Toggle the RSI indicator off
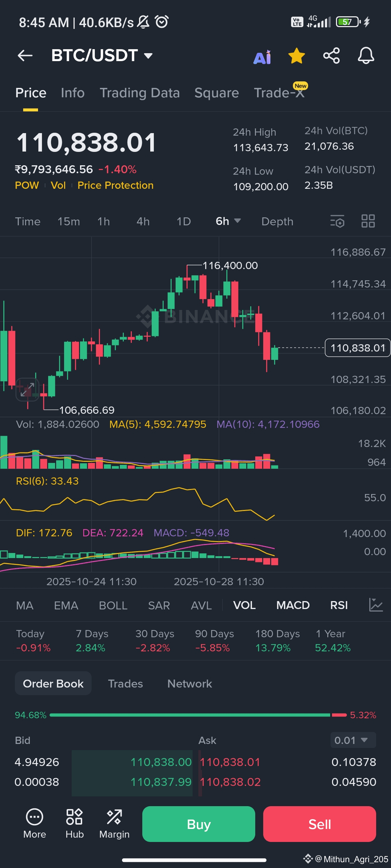Viewport: 391px width, 868px height. click(x=339, y=605)
